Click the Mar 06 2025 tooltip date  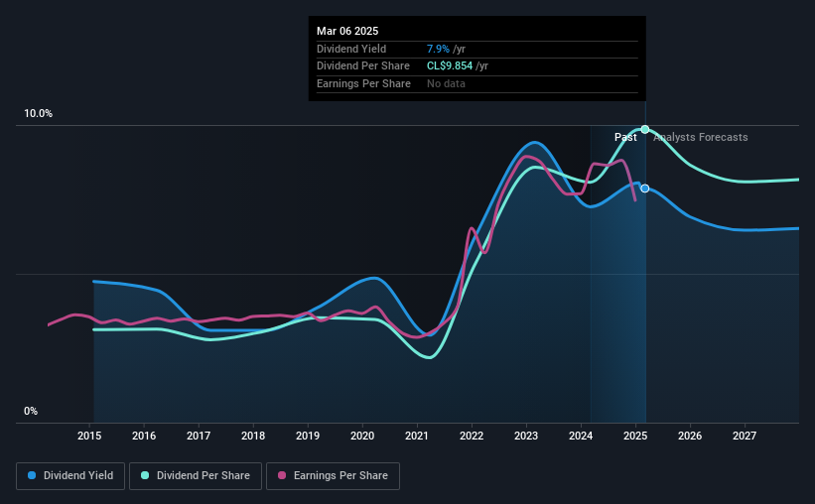point(347,31)
